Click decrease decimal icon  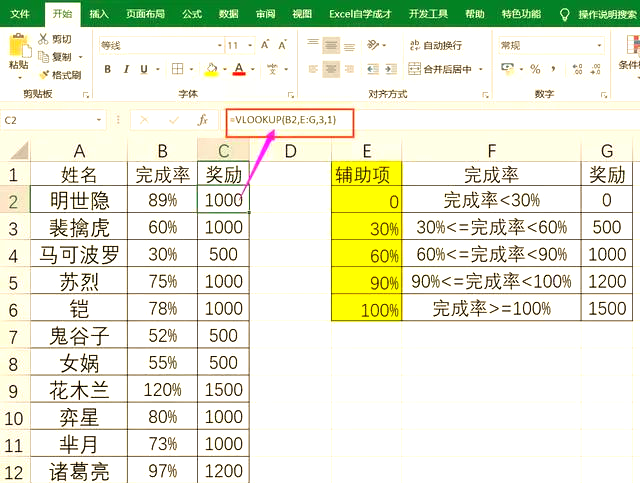tap(596, 69)
